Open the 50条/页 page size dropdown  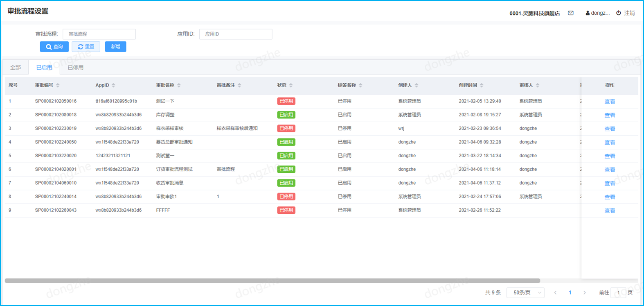(x=525, y=292)
